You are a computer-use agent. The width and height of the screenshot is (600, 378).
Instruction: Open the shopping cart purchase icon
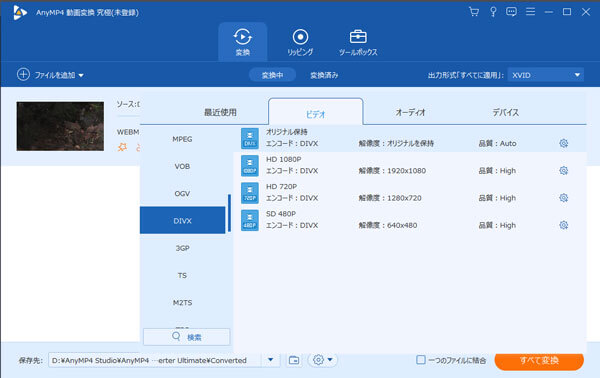(474, 12)
